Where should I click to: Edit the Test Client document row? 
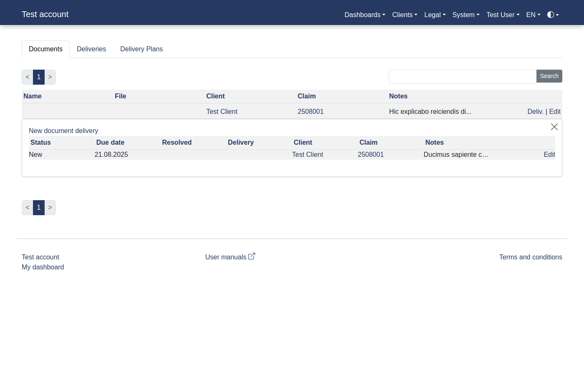(x=555, y=111)
